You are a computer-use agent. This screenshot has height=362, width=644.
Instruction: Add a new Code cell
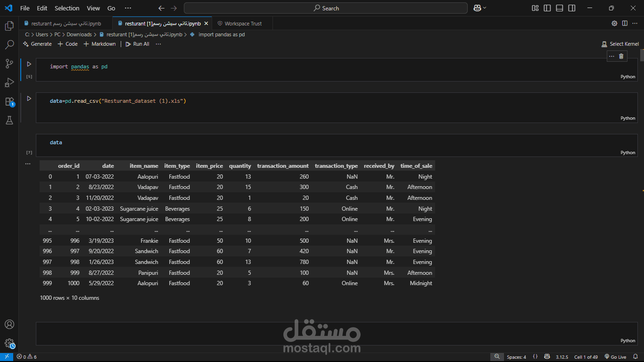click(x=67, y=44)
